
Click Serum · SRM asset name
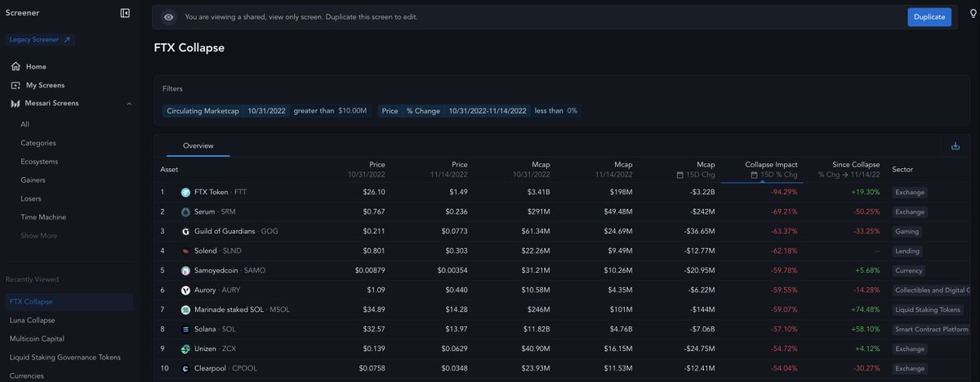[x=216, y=212]
